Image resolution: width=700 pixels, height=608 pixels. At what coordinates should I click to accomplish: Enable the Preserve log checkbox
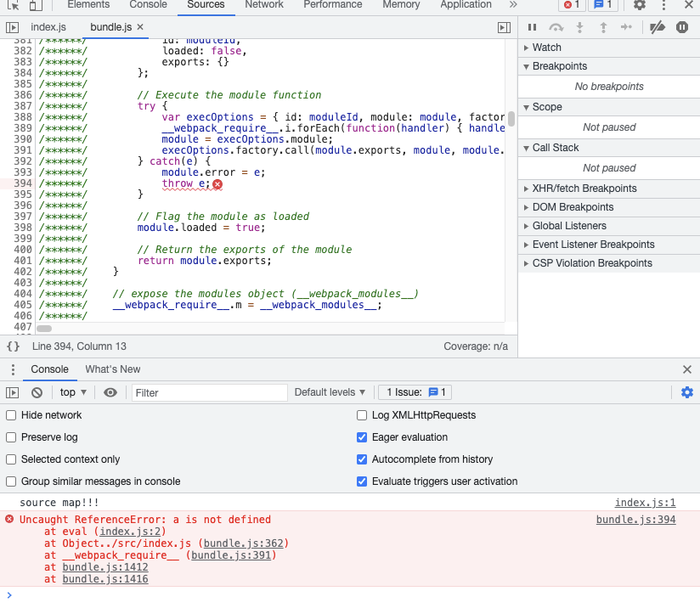point(11,437)
